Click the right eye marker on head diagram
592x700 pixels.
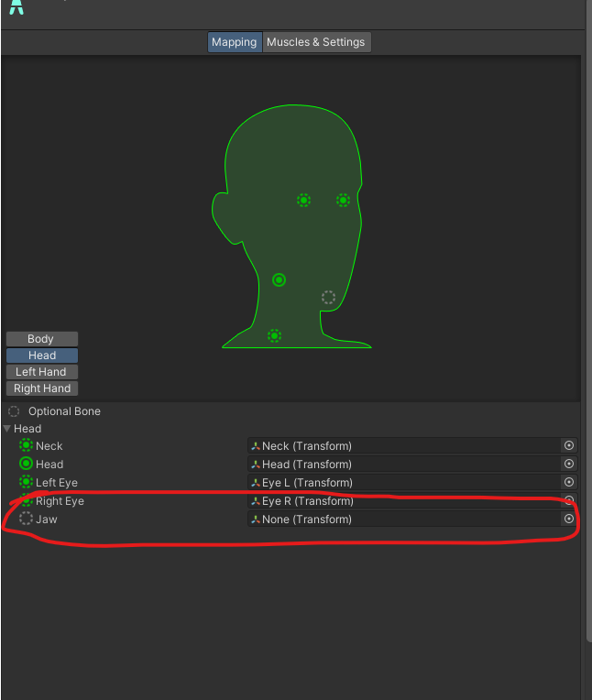pyautogui.click(x=304, y=200)
